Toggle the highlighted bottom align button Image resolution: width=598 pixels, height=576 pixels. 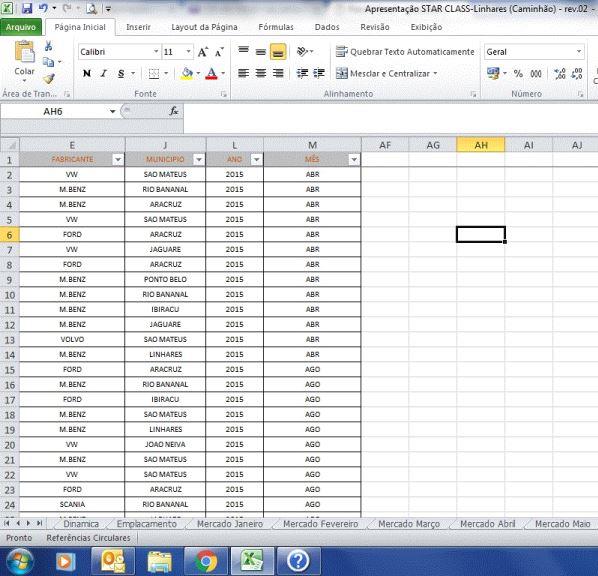point(278,51)
